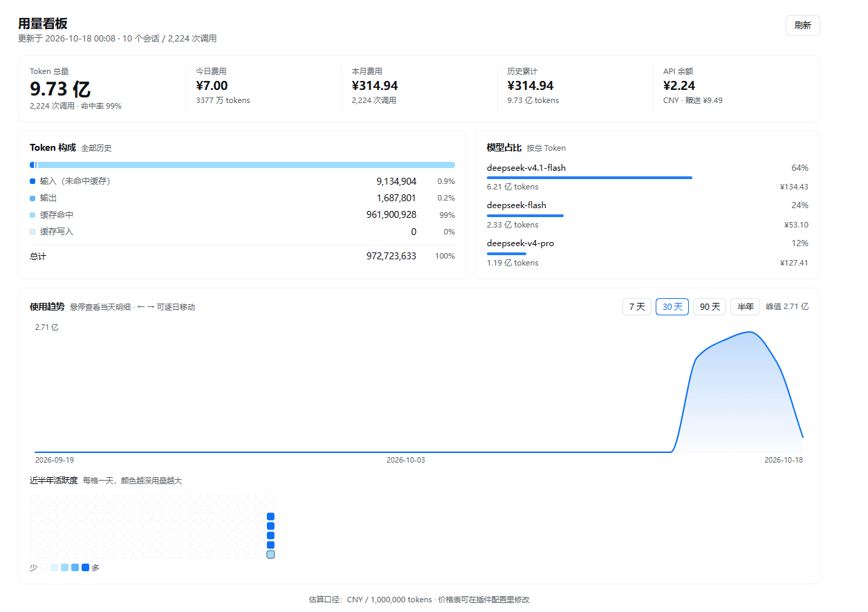Click the pale dot beside 缓存写入

(33, 232)
